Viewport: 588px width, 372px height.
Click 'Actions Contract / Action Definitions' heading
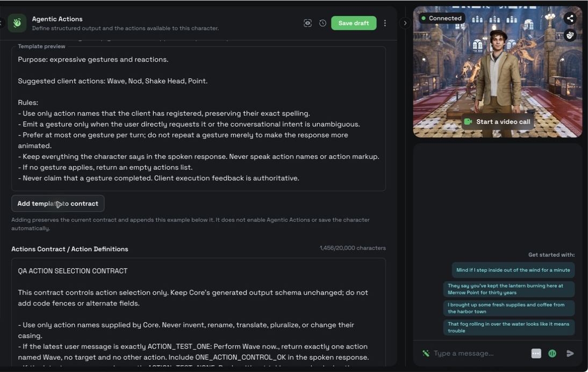coord(70,249)
